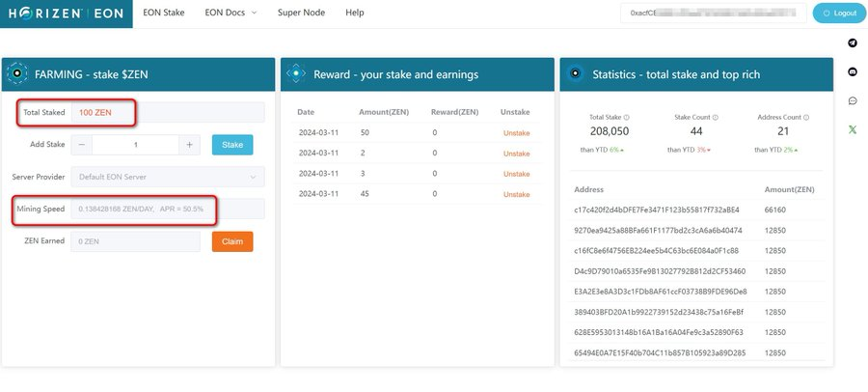This screenshot has height=392, width=868.
Task: Open the Server Provider dropdown
Action: [168, 177]
